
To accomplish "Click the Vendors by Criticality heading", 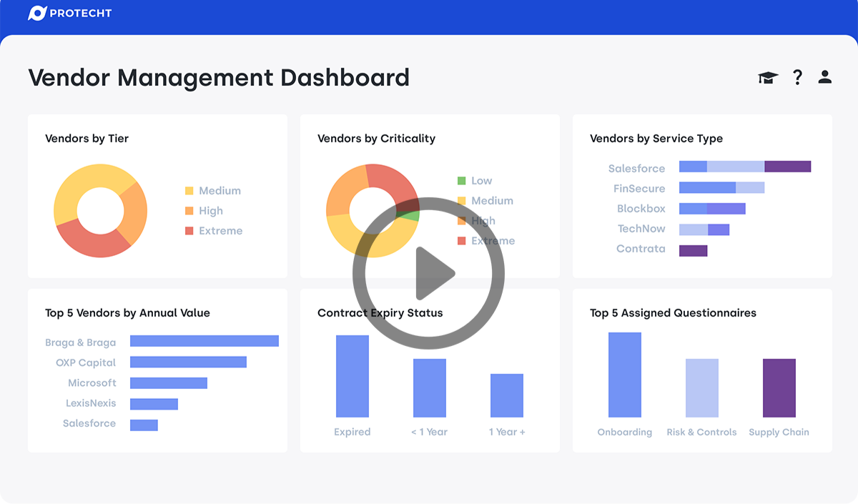I will (x=376, y=139).
